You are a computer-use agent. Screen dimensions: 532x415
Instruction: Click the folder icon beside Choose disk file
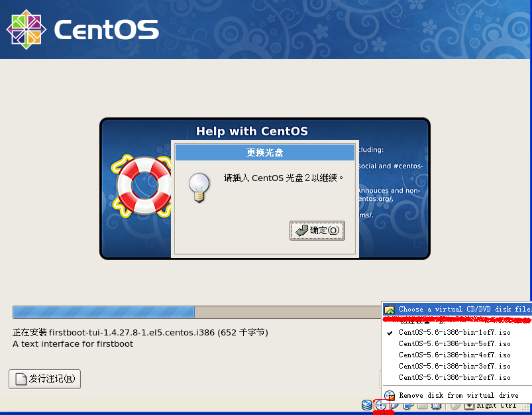(x=390, y=310)
